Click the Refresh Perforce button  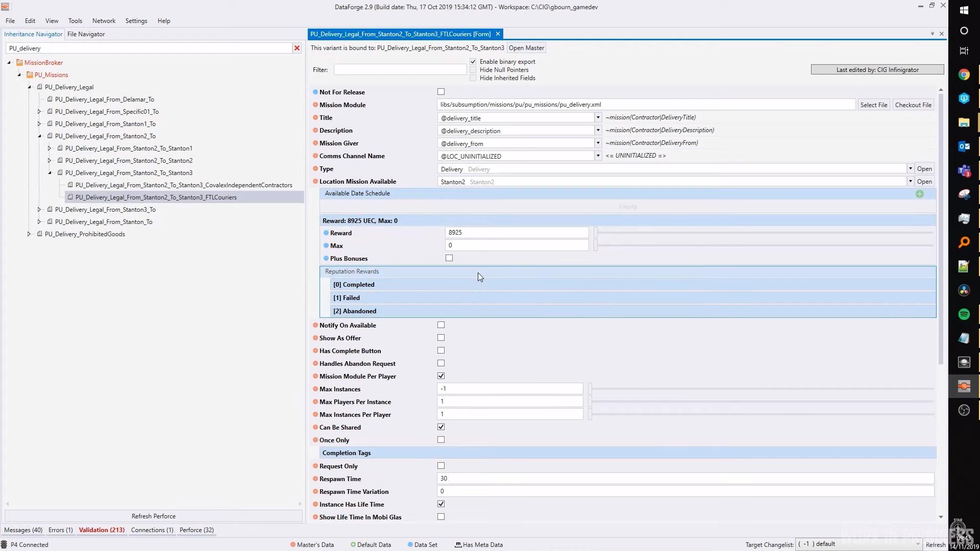point(153,516)
